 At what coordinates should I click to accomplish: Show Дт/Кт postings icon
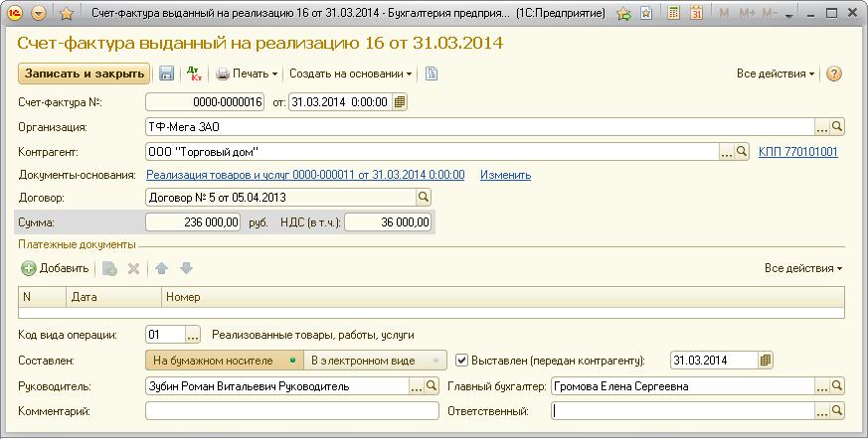(194, 73)
